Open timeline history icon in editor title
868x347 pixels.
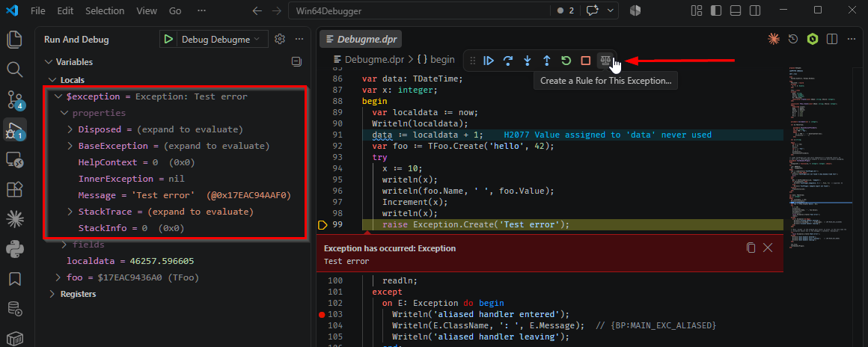(x=793, y=40)
